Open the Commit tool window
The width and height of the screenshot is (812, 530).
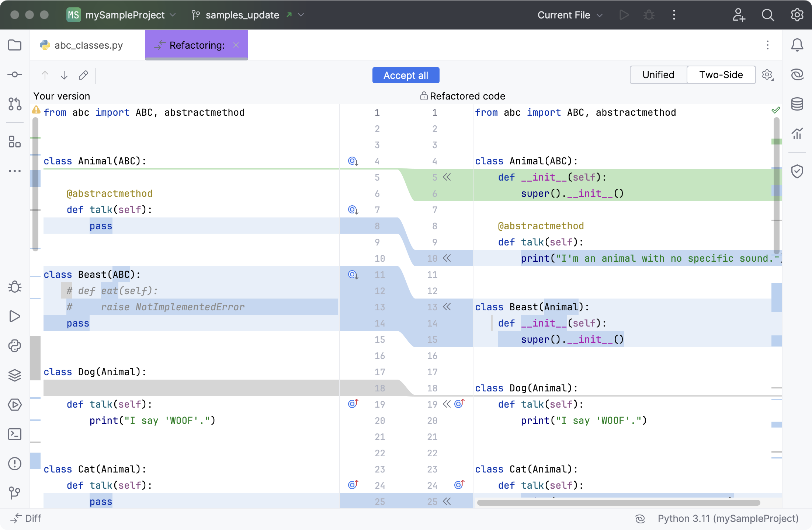(15, 74)
